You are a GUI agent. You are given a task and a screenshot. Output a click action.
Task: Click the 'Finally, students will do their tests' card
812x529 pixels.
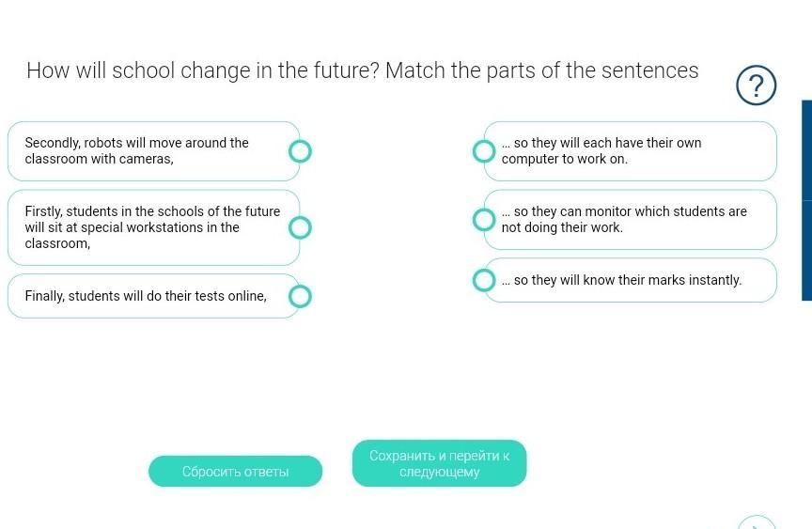click(x=146, y=297)
